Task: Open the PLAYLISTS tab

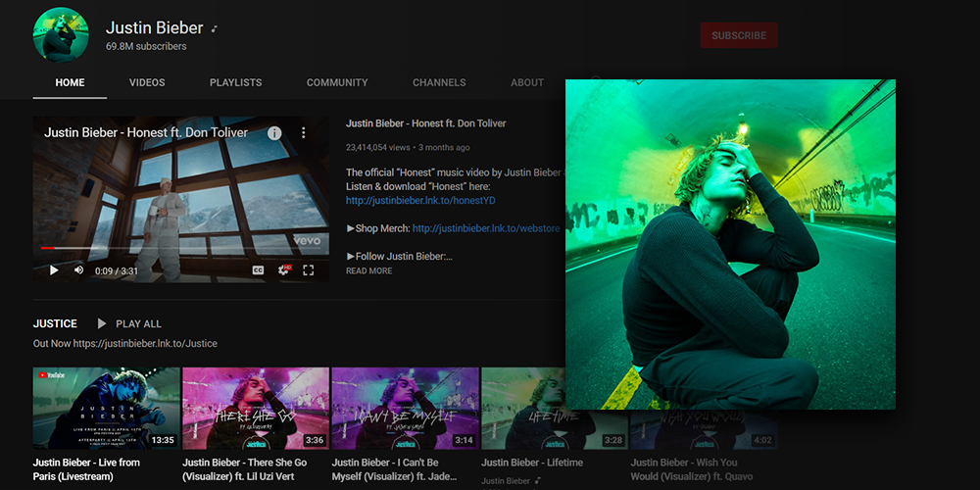Action: [x=235, y=82]
